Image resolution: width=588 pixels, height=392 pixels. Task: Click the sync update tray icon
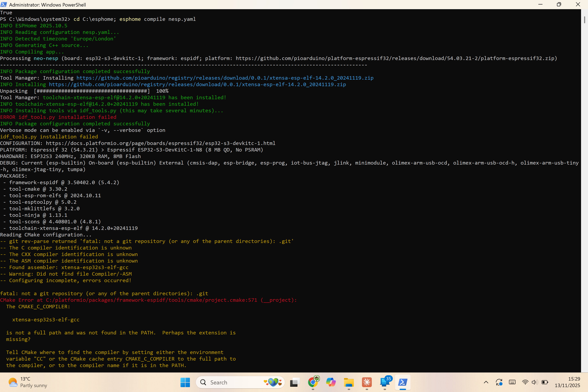499,382
